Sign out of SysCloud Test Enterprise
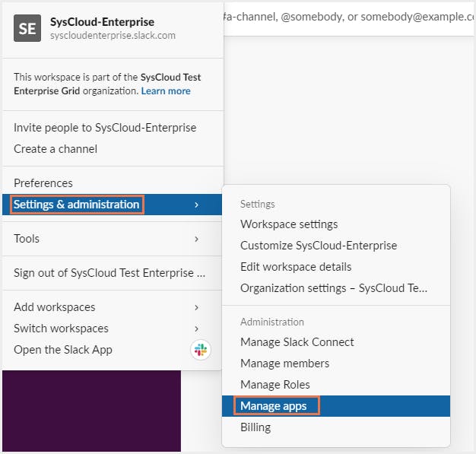Image resolution: width=476 pixels, height=454 pixels. coord(109,272)
